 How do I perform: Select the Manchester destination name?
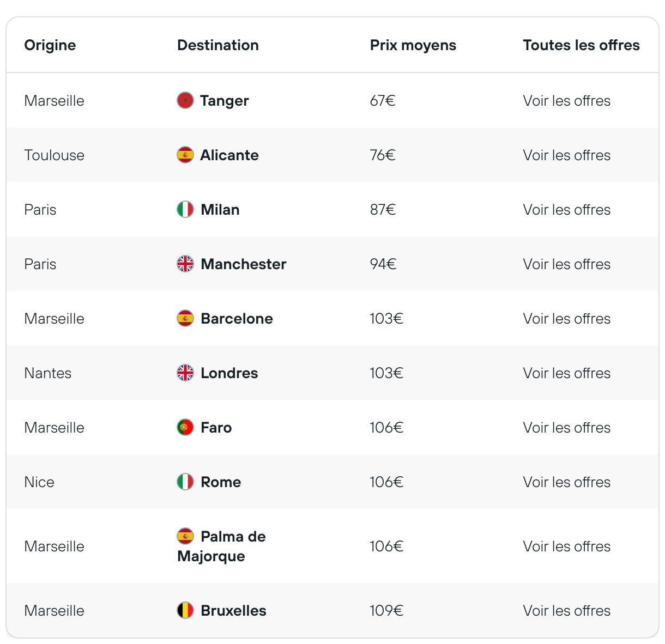[243, 264]
